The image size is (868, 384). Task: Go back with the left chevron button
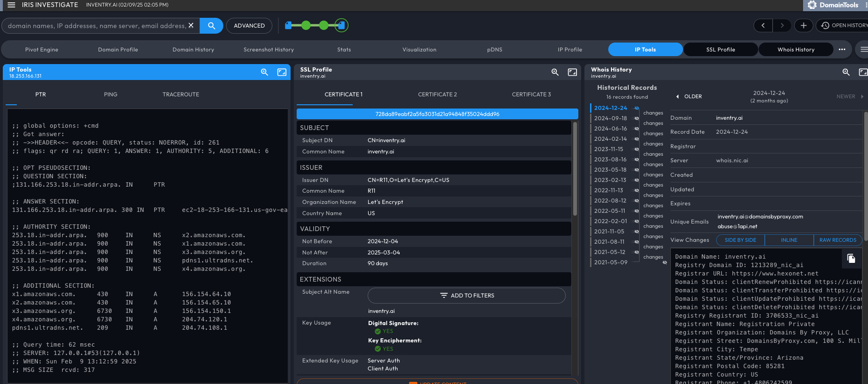763,25
